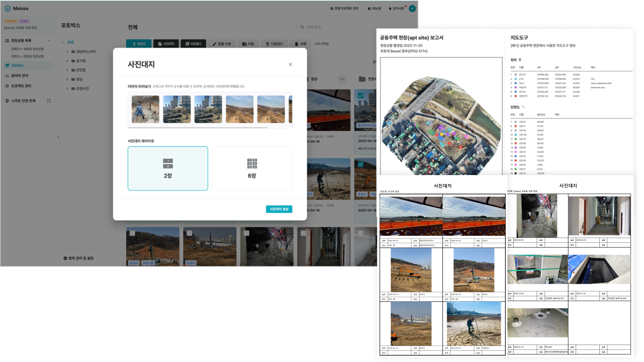The height and width of the screenshot is (362, 644).
Task: Collapse the side panel with left arrow
Action: tap(58, 137)
